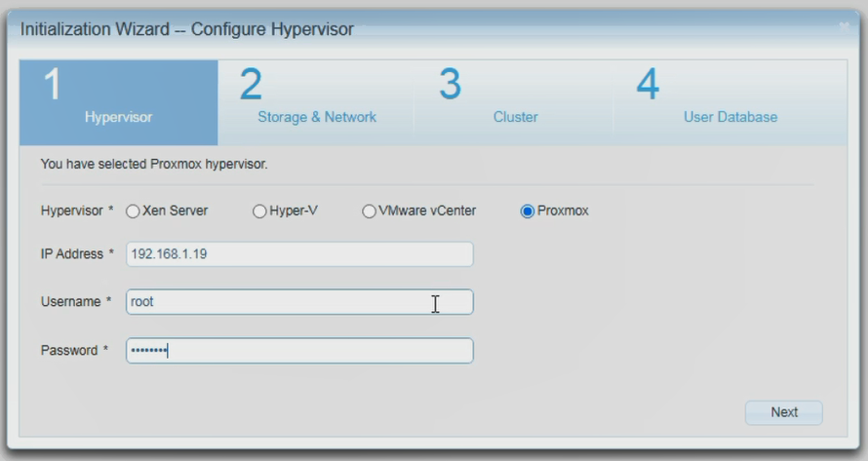Click 'You have selected Proxmox hypervisor' message

[x=154, y=165]
